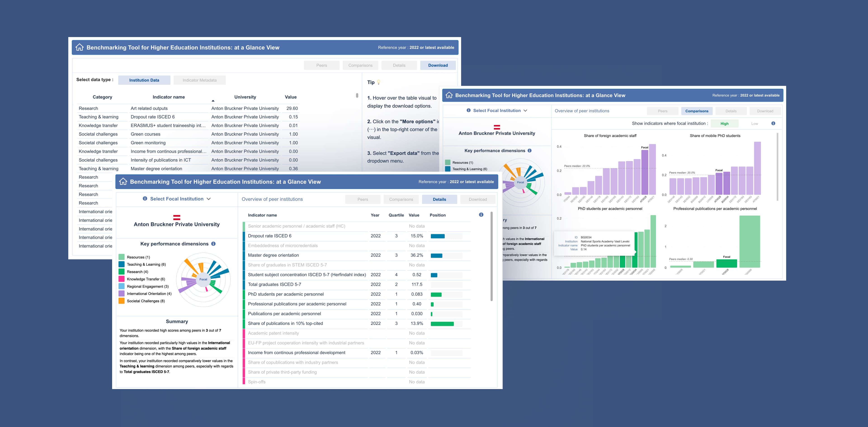Click the Download button in the Download view

438,65
